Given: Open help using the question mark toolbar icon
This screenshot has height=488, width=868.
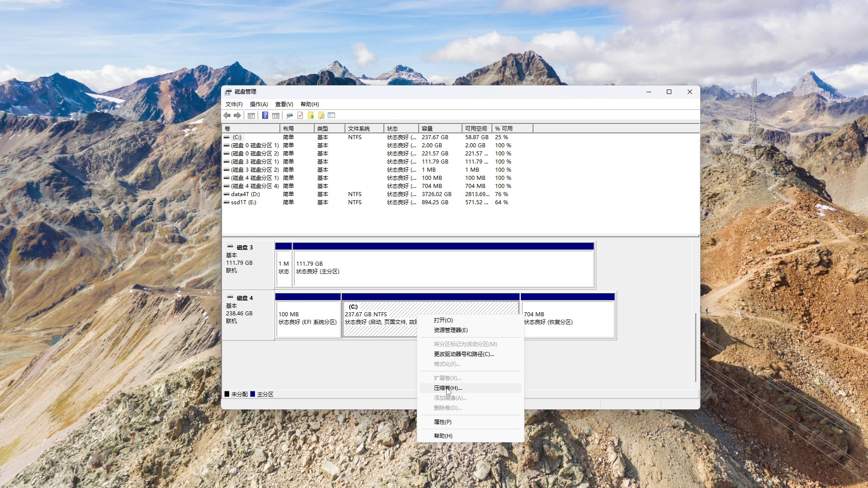Looking at the screenshot, I should pos(265,116).
